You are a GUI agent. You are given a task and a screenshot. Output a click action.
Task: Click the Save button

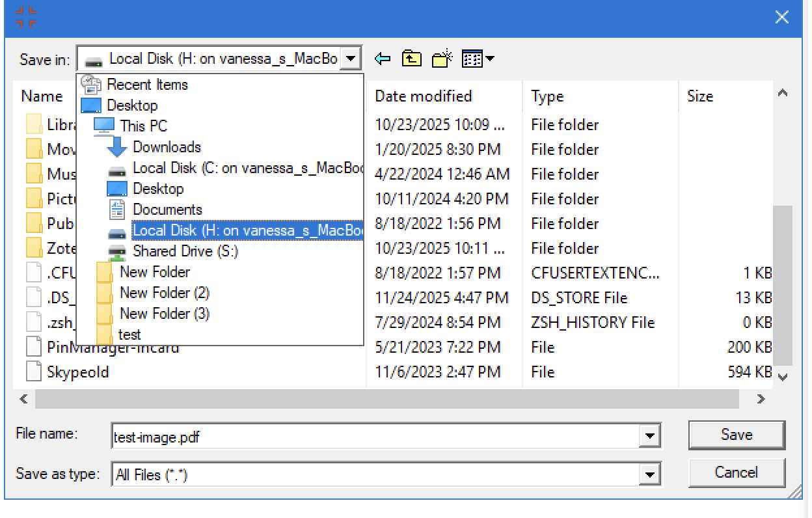736,435
